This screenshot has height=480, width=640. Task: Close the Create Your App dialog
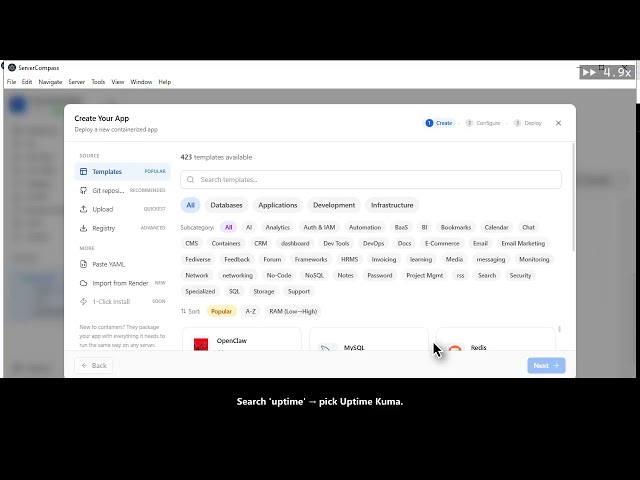tap(558, 123)
